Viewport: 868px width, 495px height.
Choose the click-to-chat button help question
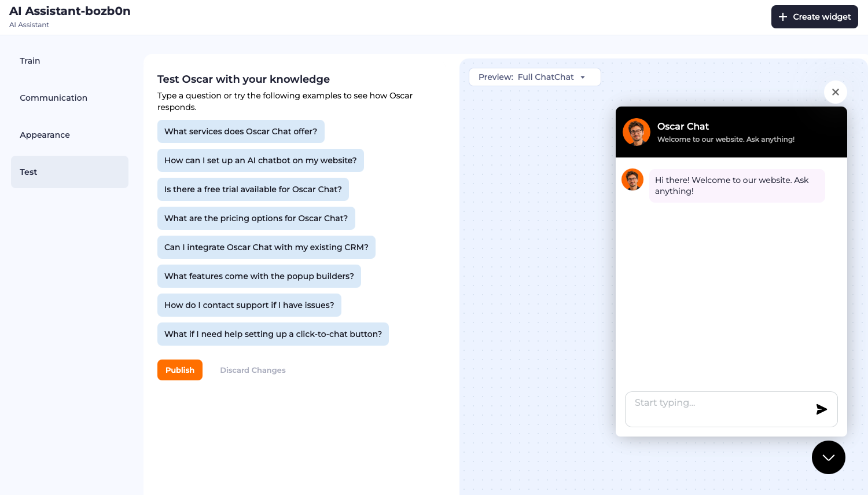tap(273, 334)
